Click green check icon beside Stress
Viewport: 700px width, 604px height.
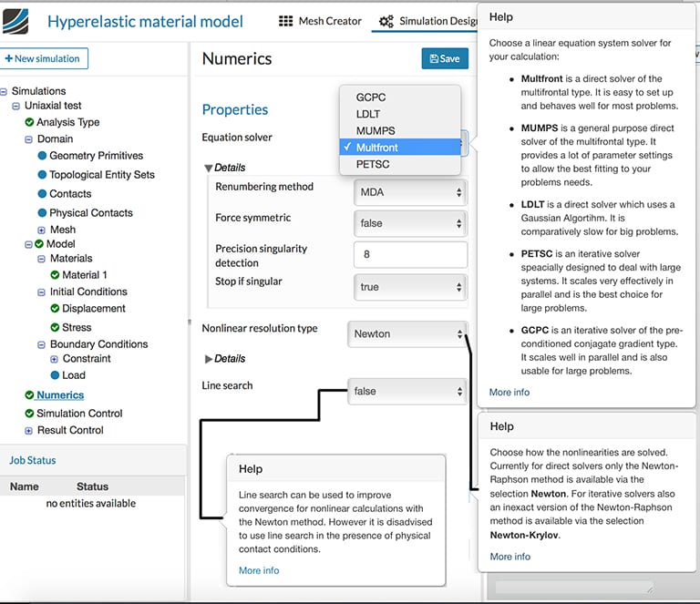(55, 327)
